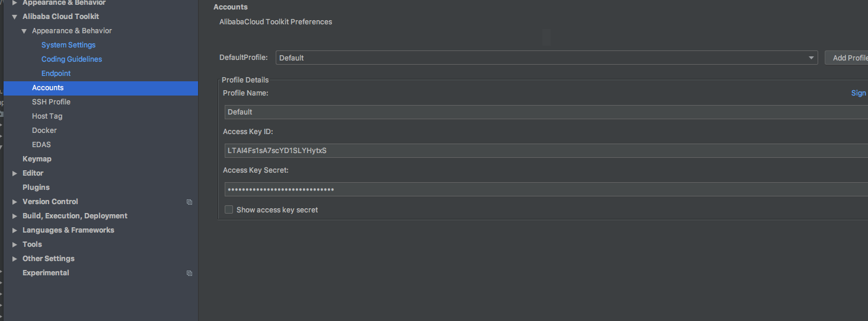Expand the Editor settings section
The height and width of the screenshot is (321, 868).
[x=15, y=173]
